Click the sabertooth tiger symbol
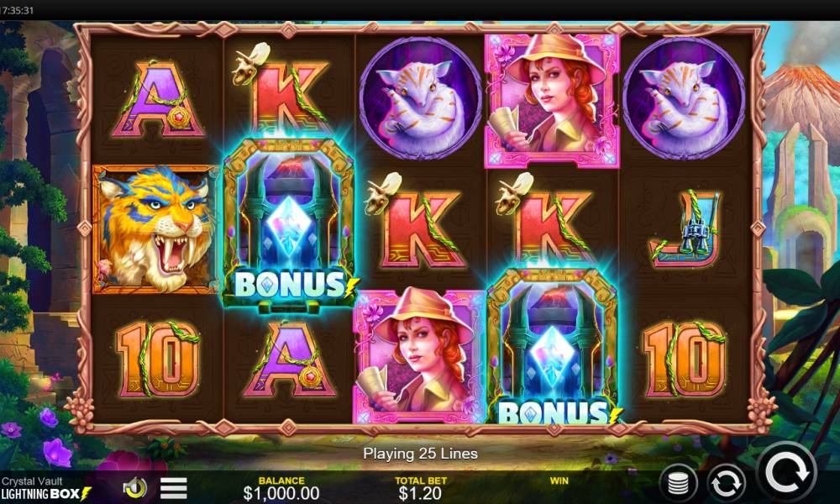Image resolution: width=840 pixels, height=504 pixels. 155,229
